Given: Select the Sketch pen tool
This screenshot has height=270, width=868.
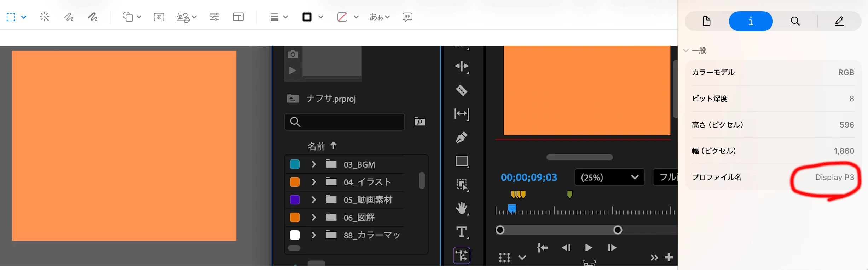Looking at the screenshot, I should 69,17.
